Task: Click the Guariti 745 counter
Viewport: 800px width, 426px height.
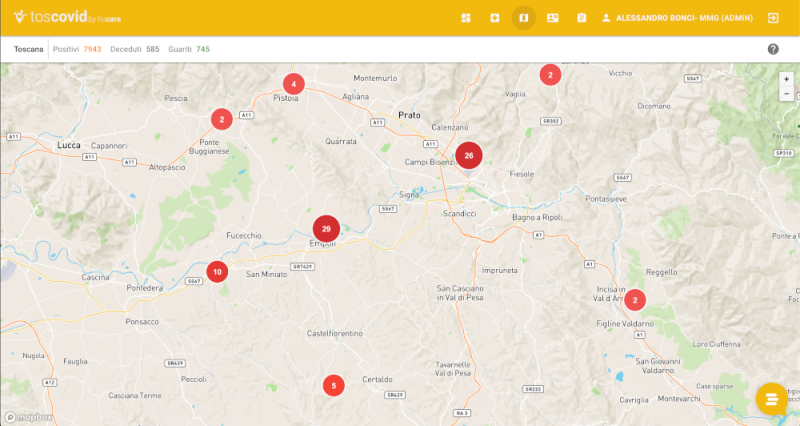Action: pyautogui.click(x=189, y=49)
